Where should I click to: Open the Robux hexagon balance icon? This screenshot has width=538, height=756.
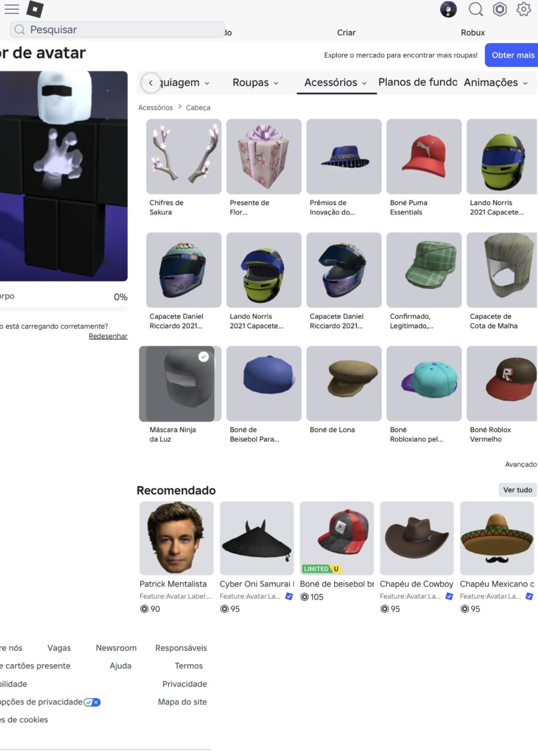tap(500, 9)
